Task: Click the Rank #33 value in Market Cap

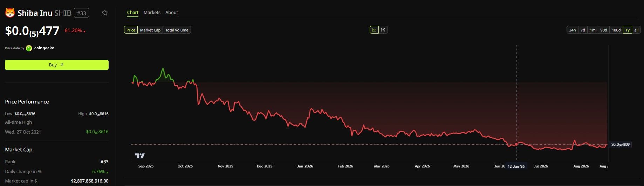Action: click(x=104, y=162)
